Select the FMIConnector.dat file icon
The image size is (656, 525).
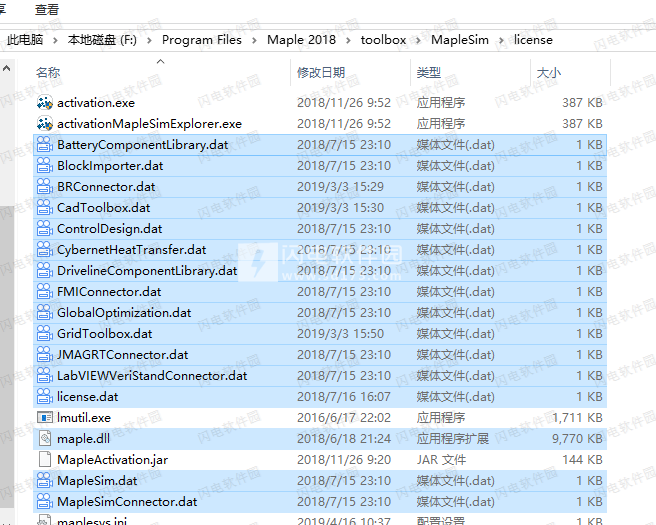[x=45, y=292]
